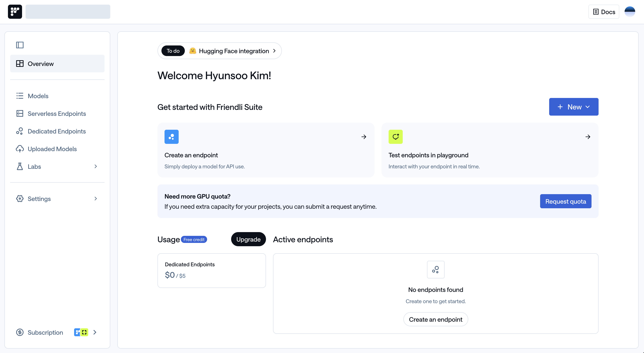Click arrow on Create an endpoint card
The image size is (644, 353).
pyautogui.click(x=364, y=137)
